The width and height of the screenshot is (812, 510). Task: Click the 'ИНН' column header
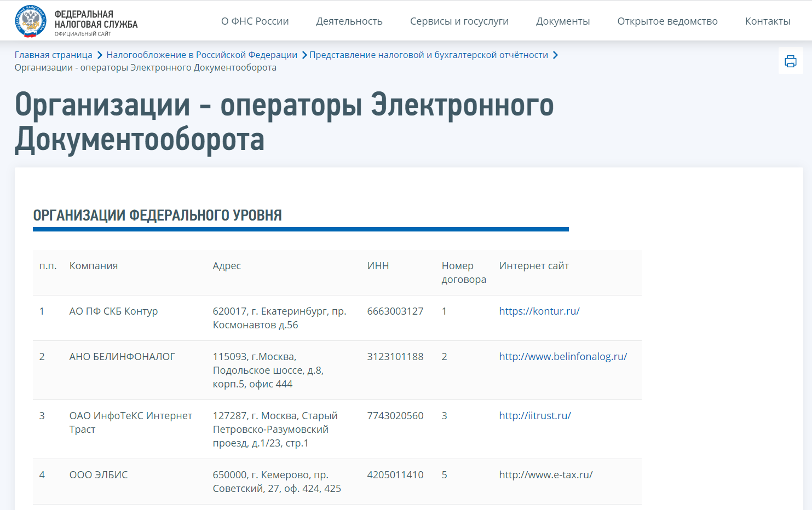click(x=378, y=265)
